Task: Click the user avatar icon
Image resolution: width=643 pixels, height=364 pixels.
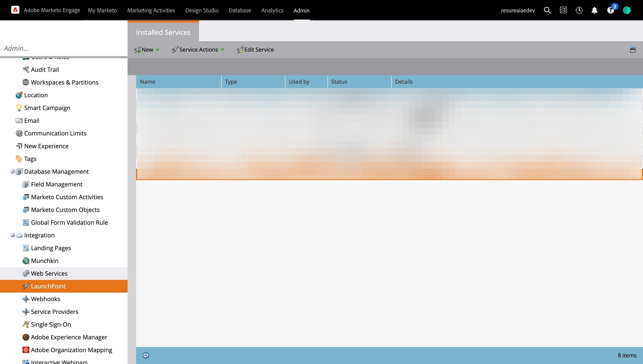Action: coord(626,10)
